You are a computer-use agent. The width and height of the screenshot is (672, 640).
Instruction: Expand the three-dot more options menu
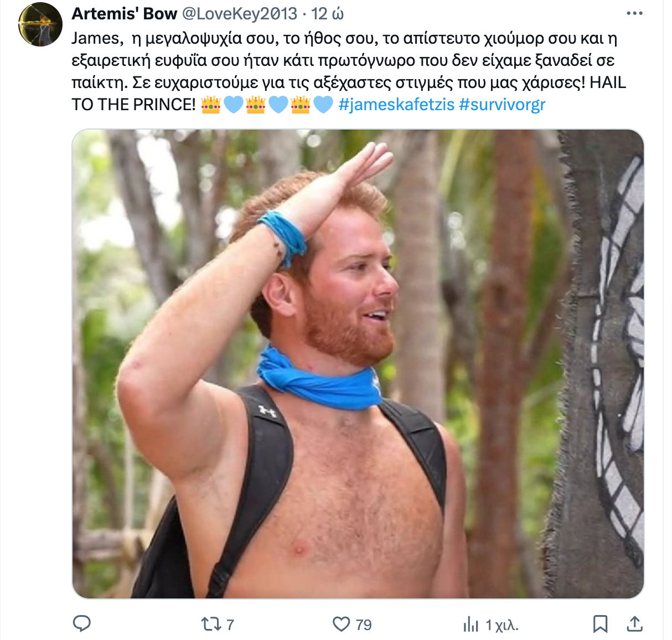click(x=634, y=13)
